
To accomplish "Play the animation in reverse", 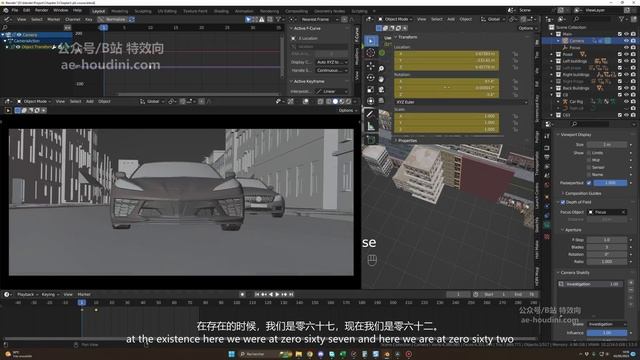I will [271, 294].
